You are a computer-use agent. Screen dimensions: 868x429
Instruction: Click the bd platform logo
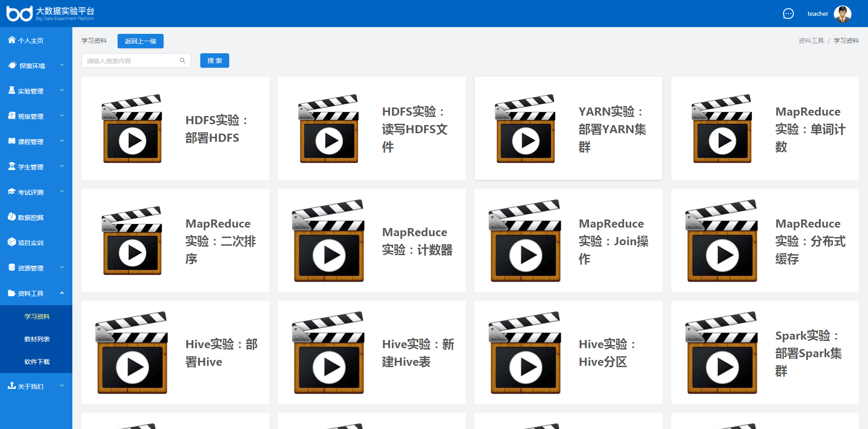(x=19, y=14)
